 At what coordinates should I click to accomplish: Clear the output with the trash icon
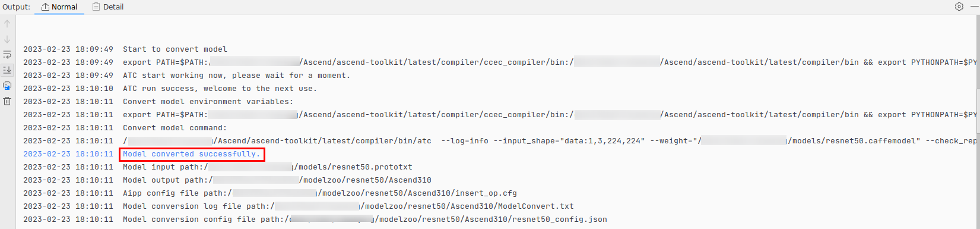7,101
